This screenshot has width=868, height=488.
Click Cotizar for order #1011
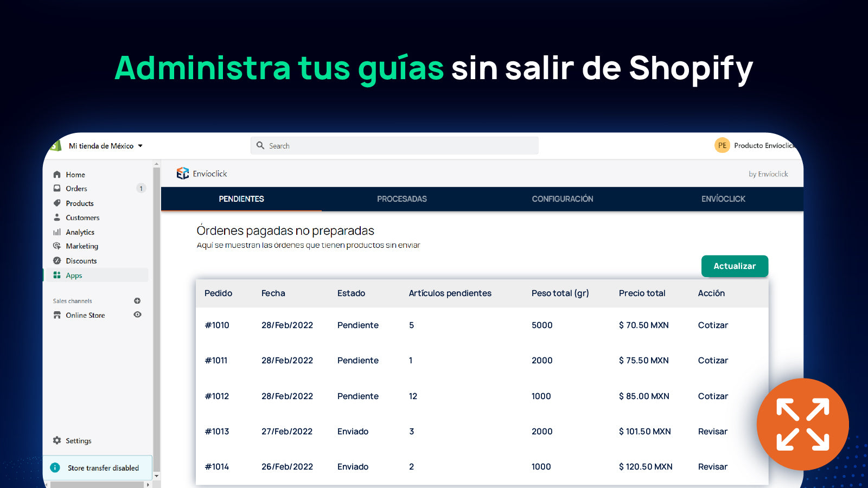tap(713, 361)
